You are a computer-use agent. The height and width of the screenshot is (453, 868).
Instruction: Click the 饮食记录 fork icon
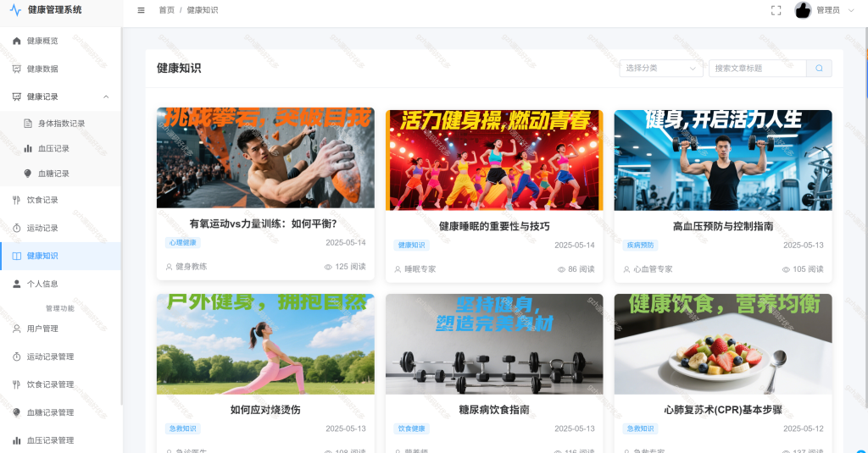click(17, 200)
